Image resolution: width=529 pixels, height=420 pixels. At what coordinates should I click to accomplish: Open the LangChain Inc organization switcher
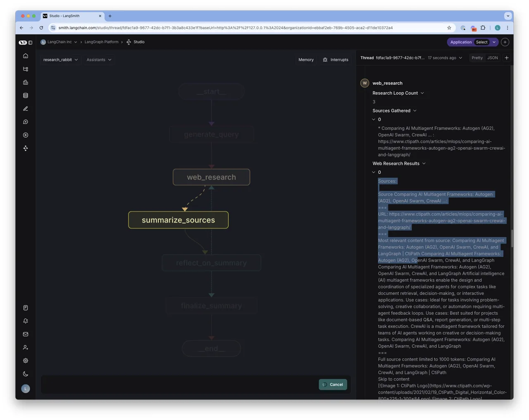[x=59, y=42]
